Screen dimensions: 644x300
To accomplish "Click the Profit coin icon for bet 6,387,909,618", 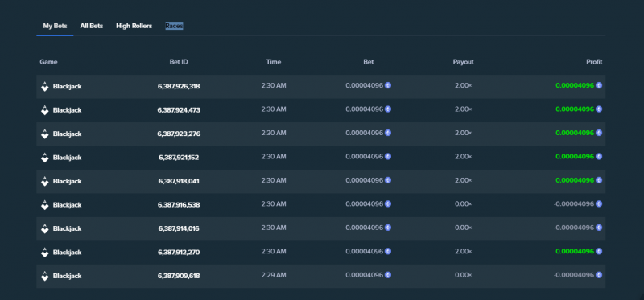I will [599, 275].
